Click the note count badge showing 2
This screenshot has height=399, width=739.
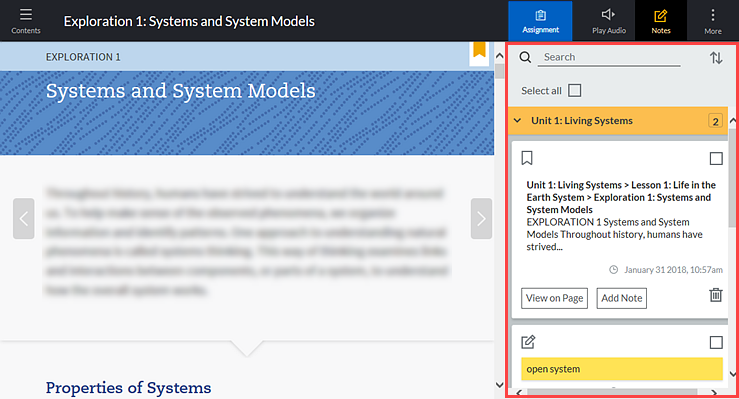tap(715, 121)
